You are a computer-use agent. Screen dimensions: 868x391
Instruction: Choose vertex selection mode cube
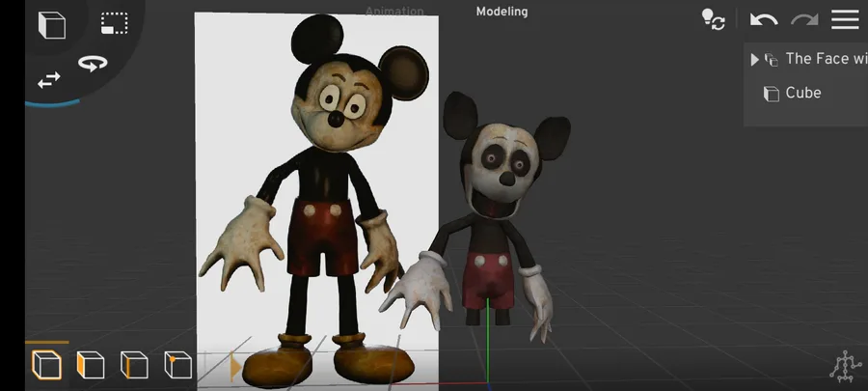coord(178,365)
